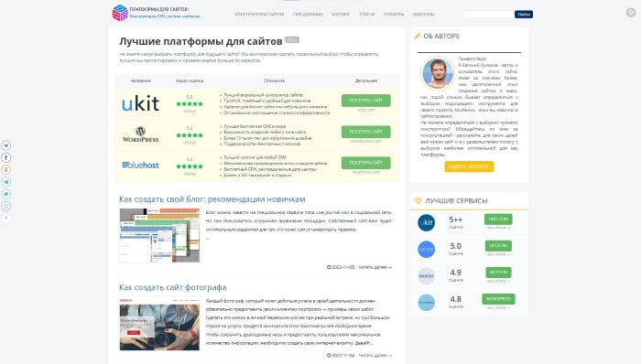
Task: Open the blog article thumbnail image
Action: click(159, 235)
